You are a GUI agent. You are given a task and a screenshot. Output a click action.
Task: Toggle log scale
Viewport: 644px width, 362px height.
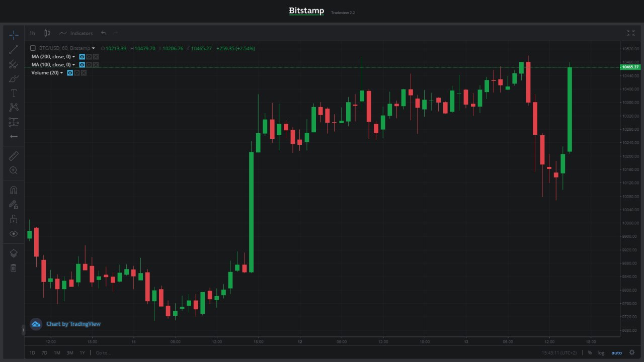pos(601,352)
